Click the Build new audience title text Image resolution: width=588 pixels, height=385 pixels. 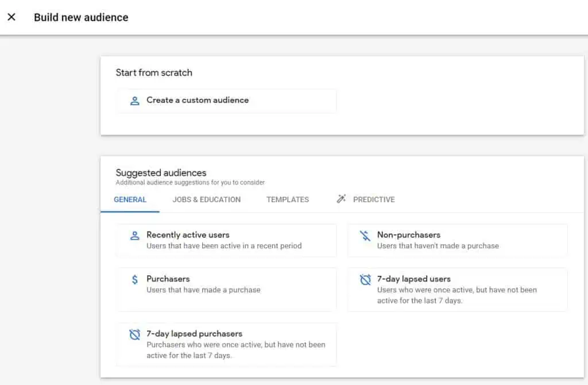tap(81, 17)
